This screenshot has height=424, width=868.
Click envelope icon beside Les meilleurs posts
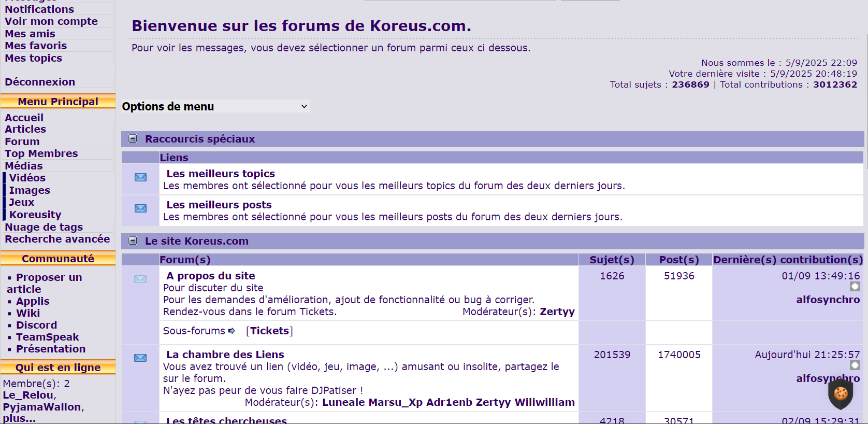140,208
